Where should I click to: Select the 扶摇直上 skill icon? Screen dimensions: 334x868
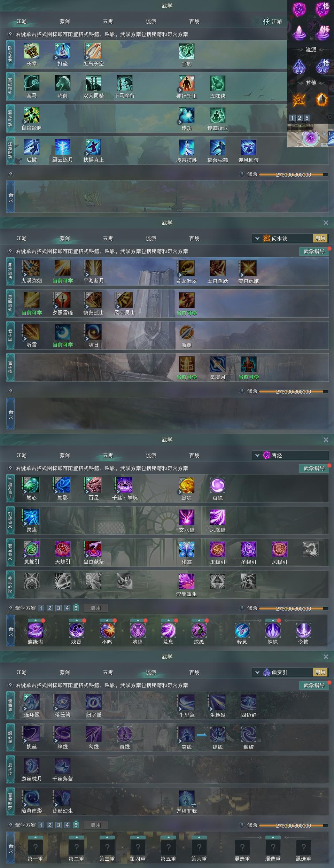pos(93,147)
